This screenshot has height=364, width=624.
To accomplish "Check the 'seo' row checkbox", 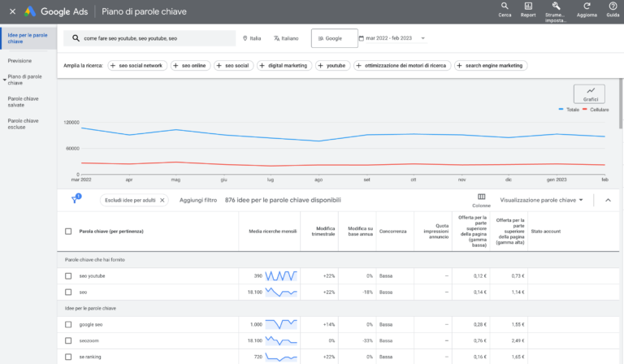I will pyautogui.click(x=68, y=292).
